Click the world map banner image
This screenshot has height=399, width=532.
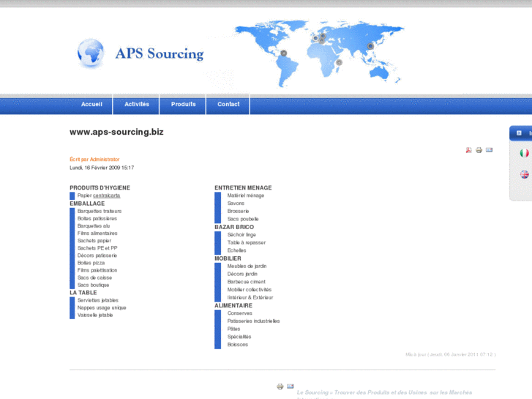point(319,53)
